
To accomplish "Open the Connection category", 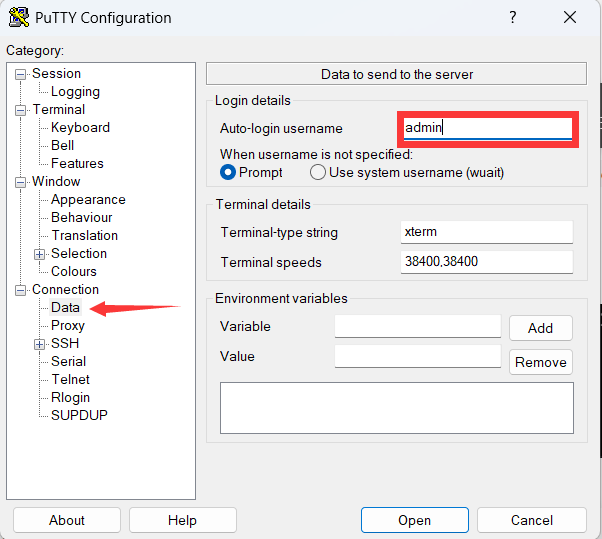I will (65, 289).
